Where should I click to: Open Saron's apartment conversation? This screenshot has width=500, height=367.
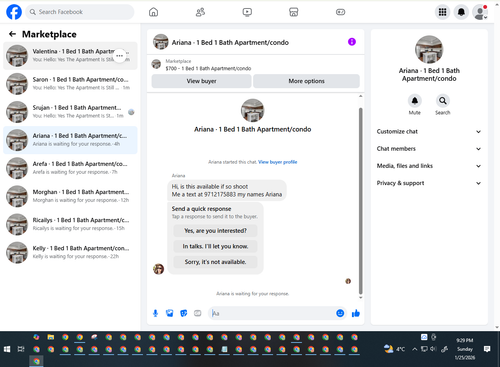tap(70, 84)
